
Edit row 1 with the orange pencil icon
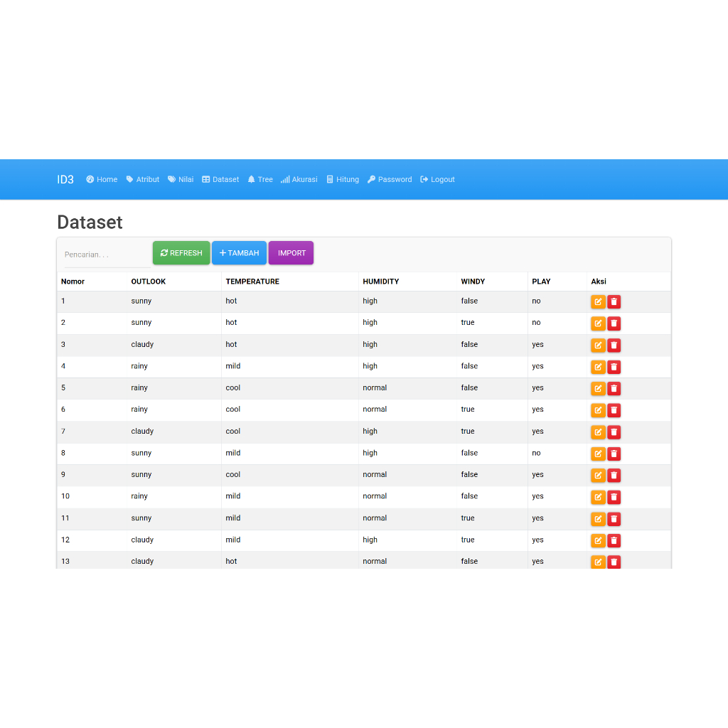(598, 301)
